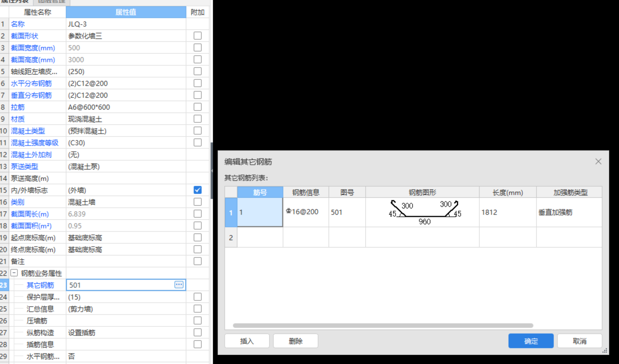Image resolution: width=619 pixels, height=364 pixels.
Task: Tick the 附加 checkbox for 垂直分布钢筋
Action: click(197, 95)
